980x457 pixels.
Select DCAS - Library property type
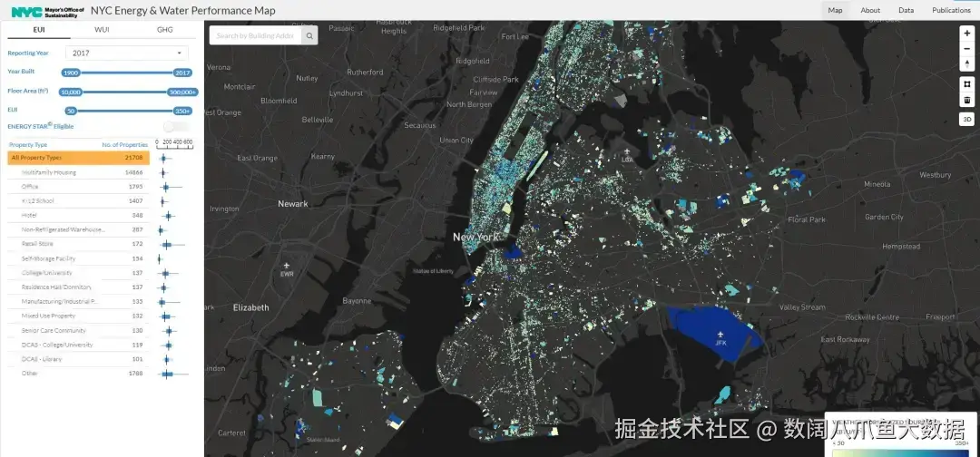click(78, 359)
